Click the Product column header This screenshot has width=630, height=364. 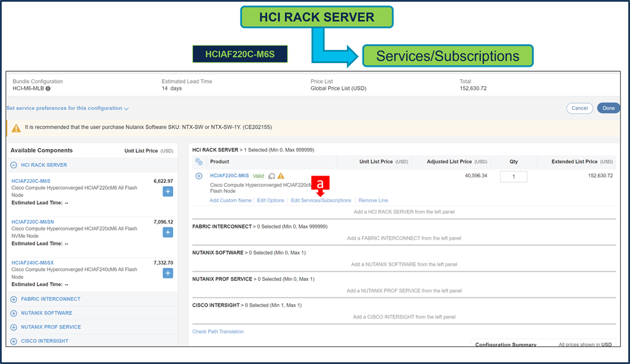coord(219,162)
